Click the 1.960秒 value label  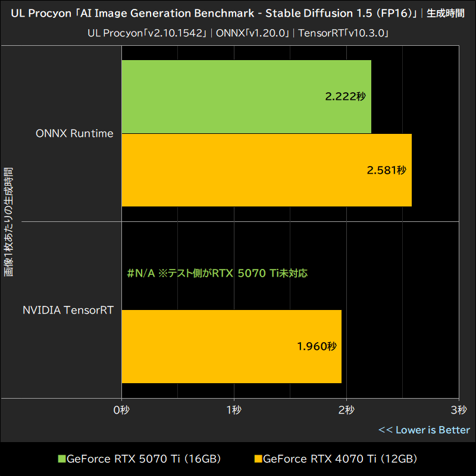[316, 345]
